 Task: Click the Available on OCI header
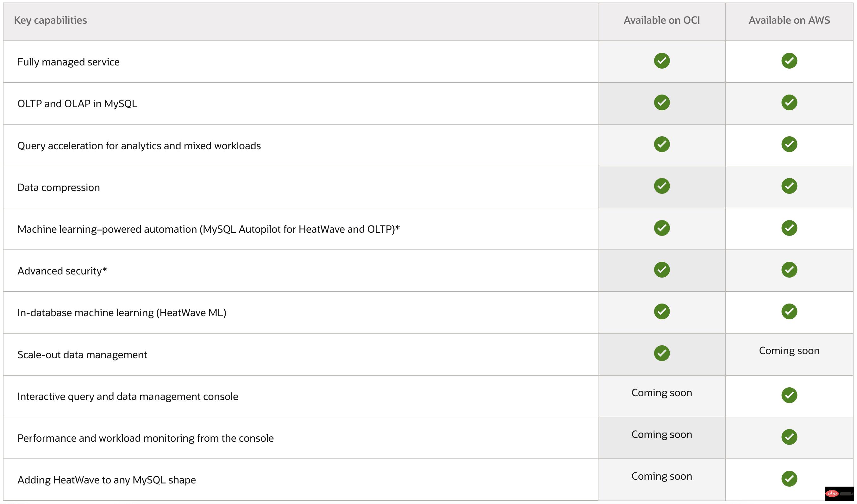661,20
